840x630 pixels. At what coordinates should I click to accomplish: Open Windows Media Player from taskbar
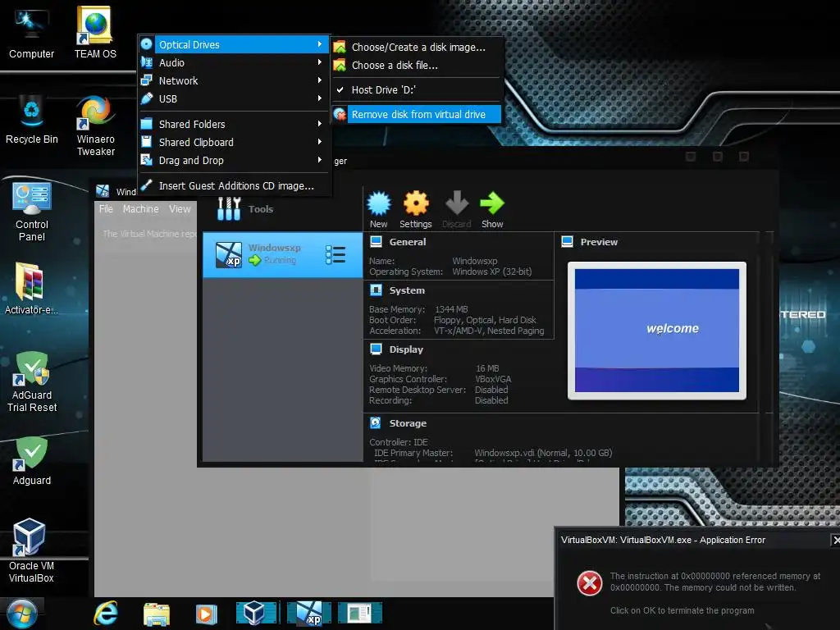coord(206,614)
